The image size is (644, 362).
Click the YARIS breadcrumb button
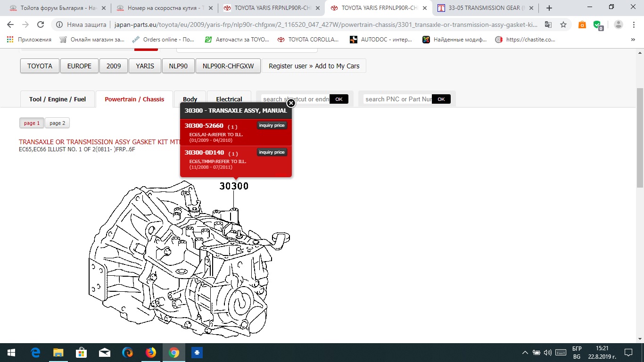click(145, 66)
